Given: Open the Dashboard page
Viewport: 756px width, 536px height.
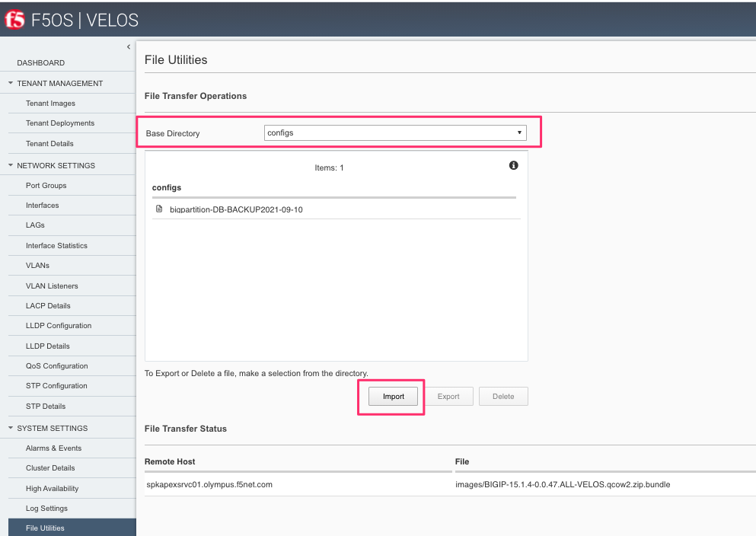Looking at the screenshot, I should (40, 62).
